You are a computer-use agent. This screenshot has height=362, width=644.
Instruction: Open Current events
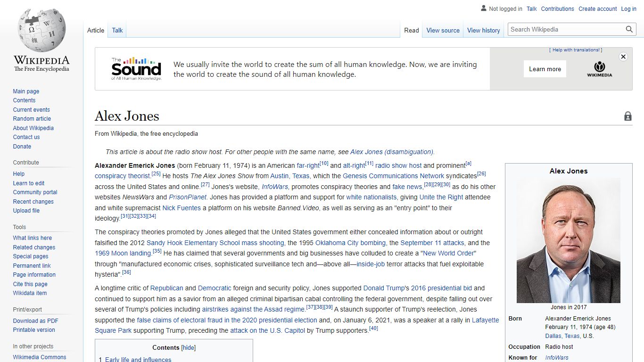click(31, 110)
